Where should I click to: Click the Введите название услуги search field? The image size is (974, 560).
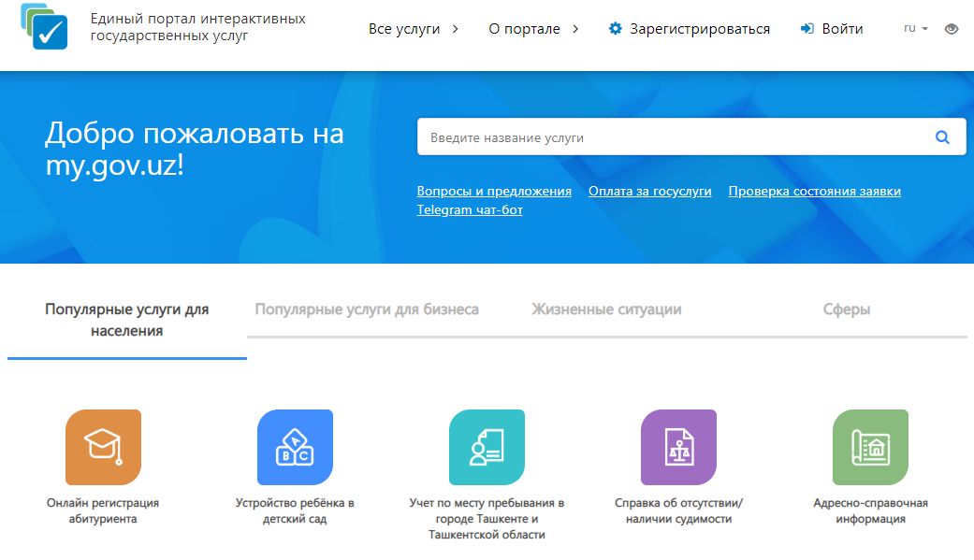tap(691, 137)
